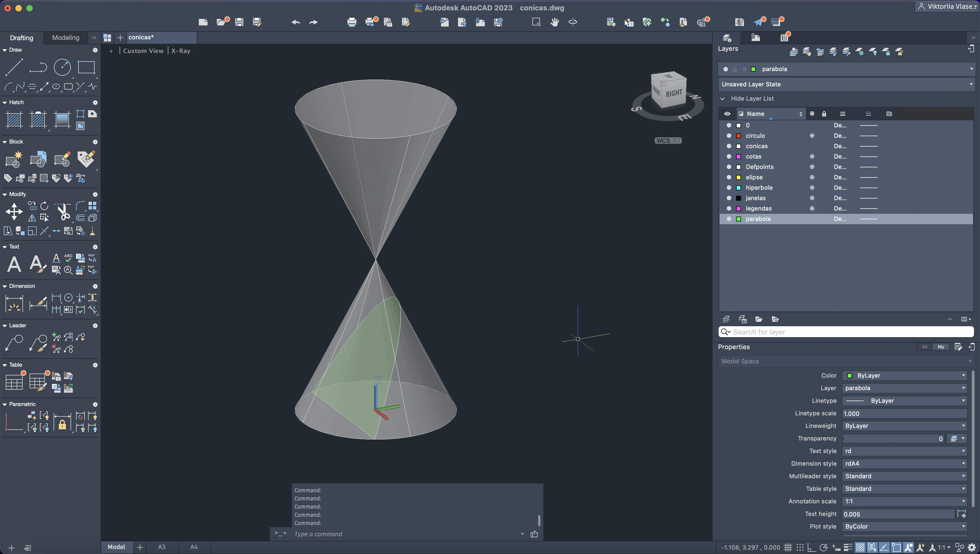Image resolution: width=980 pixels, height=554 pixels.
Task: Click the Search for layer field
Action: 848,332
